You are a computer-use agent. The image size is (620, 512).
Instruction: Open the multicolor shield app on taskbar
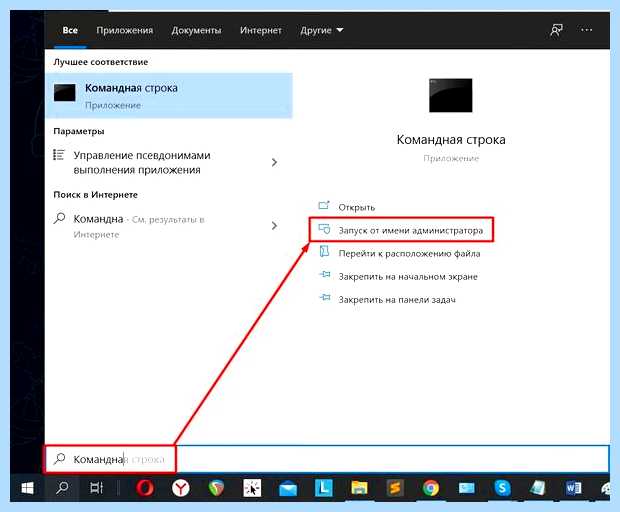click(216, 488)
